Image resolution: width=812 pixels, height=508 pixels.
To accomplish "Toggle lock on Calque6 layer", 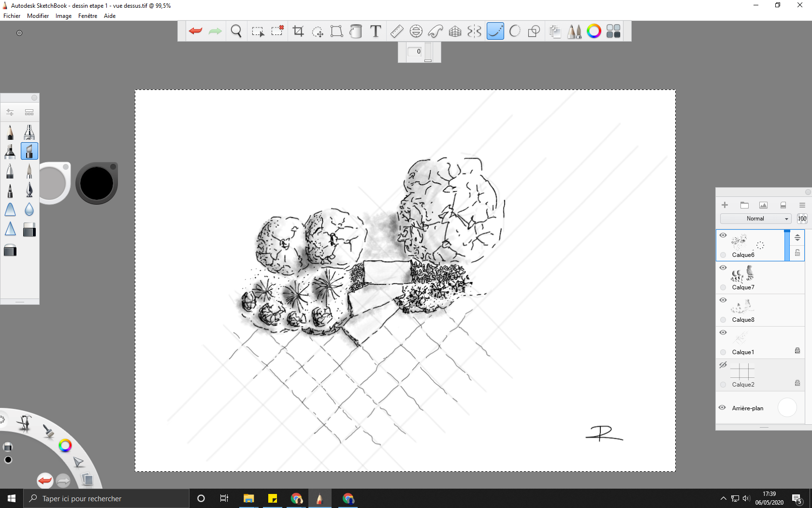I will pos(797,253).
